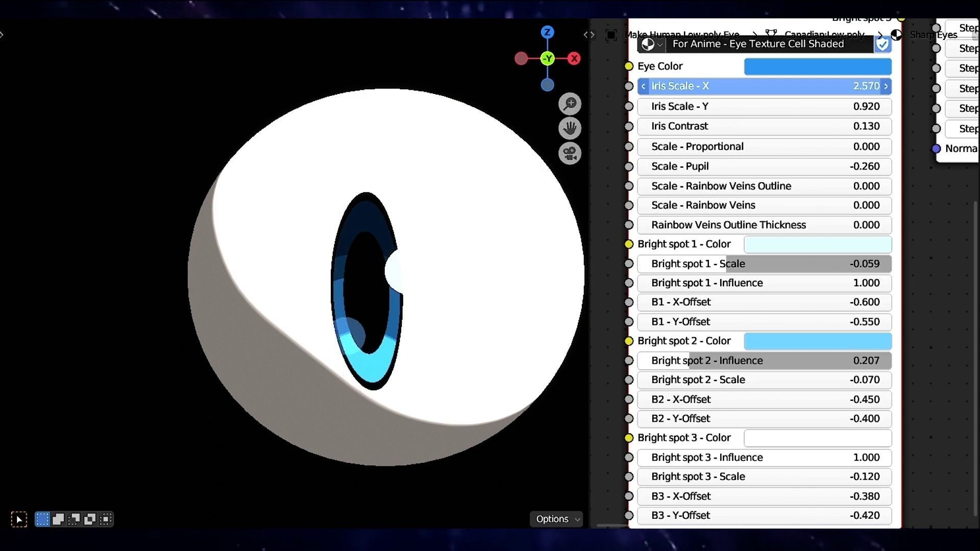Viewport: 980px width, 551px height.
Task: Click the Eye Color yellow input socket
Action: 629,66
